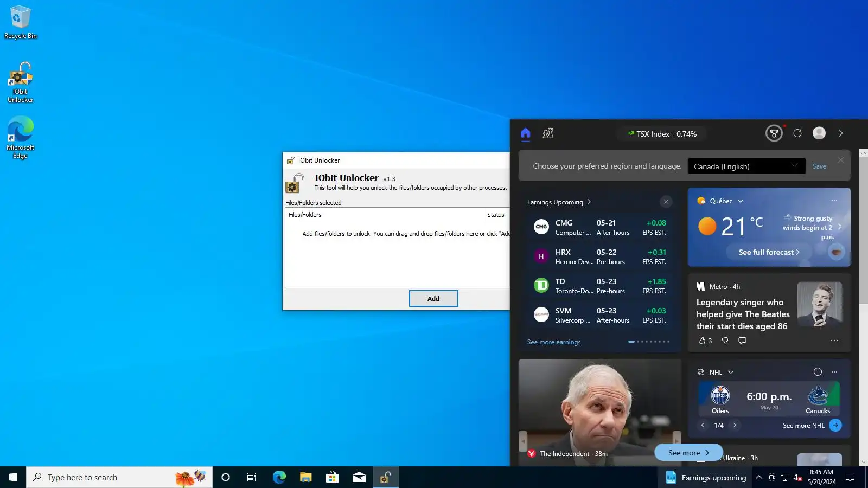Open NHL card more options menu

[x=834, y=371]
